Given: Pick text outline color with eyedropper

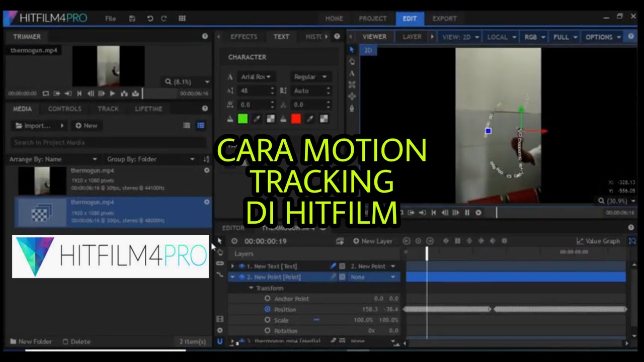Looking at the screenshot, I should click(310, 119).
